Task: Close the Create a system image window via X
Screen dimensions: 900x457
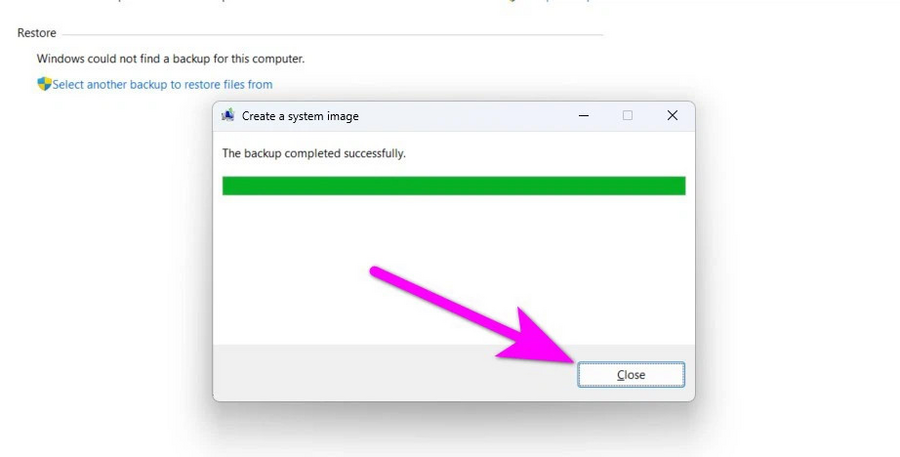Action: point(672,115)
